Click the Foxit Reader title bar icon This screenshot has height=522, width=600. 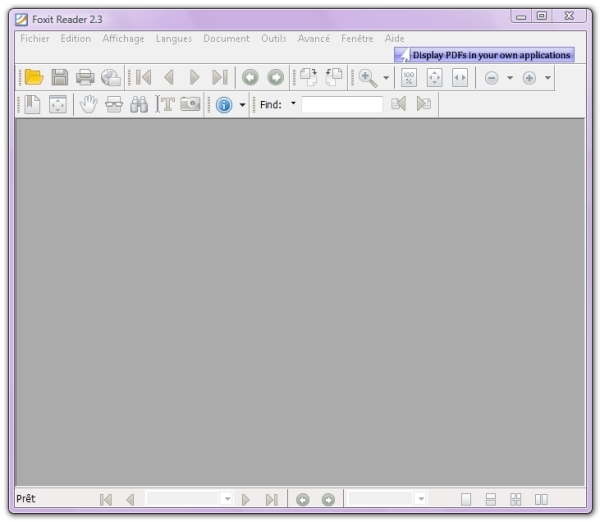(x=21, y=19)
